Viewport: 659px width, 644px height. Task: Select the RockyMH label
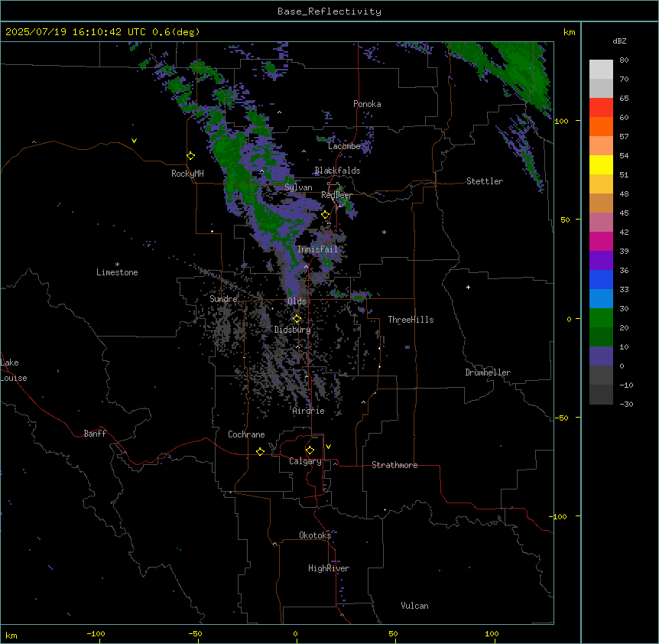(x=187, y=174)
